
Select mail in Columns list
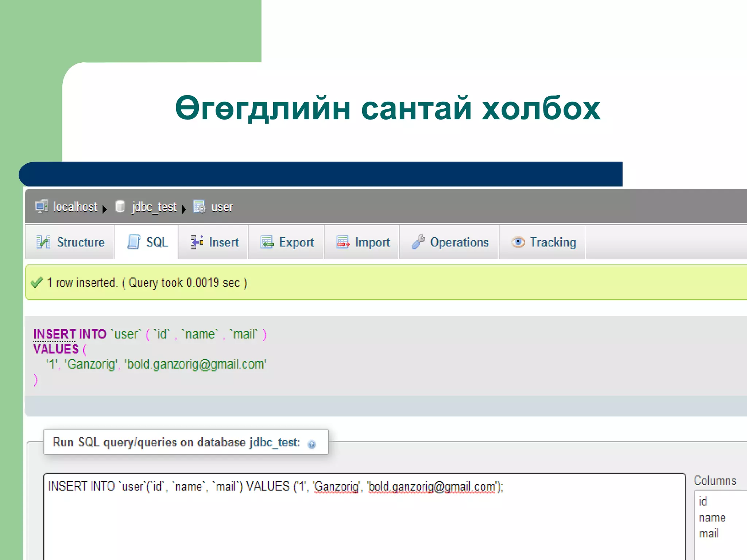tap(709, 533)
